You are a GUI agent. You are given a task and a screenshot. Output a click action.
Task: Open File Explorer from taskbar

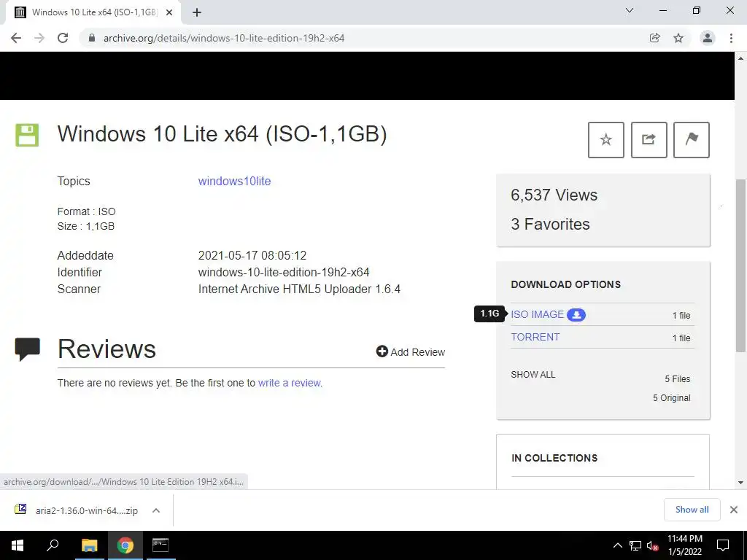tap(89, 545)
